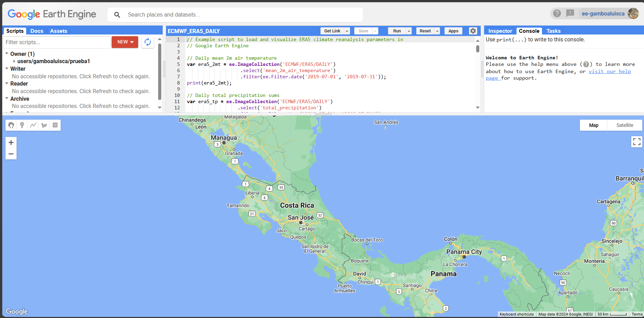Open the help menu question mark
644x318 pixels.
coord(557,13)
